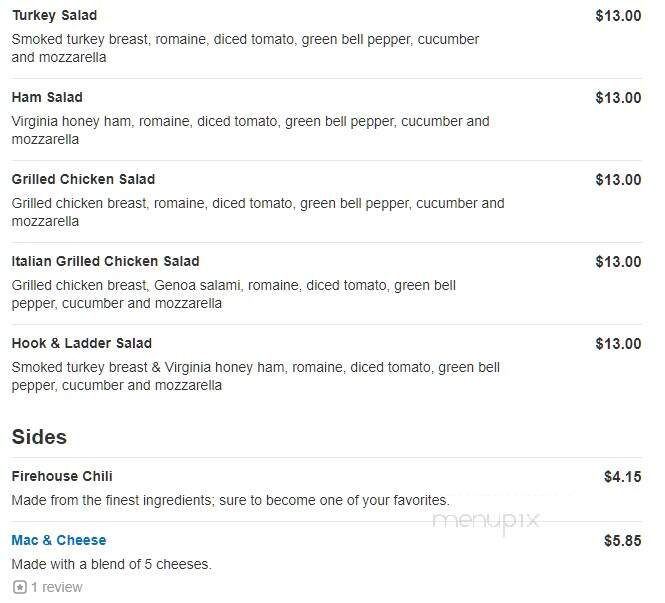Click the Sides section heading
The width and height of the screenshot is (665, 603).
[39, 437]
